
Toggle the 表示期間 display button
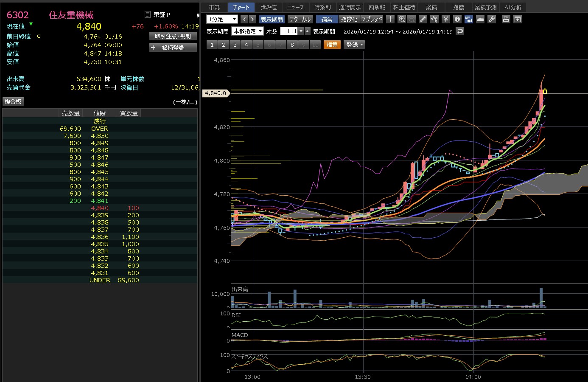pos(272,20)
